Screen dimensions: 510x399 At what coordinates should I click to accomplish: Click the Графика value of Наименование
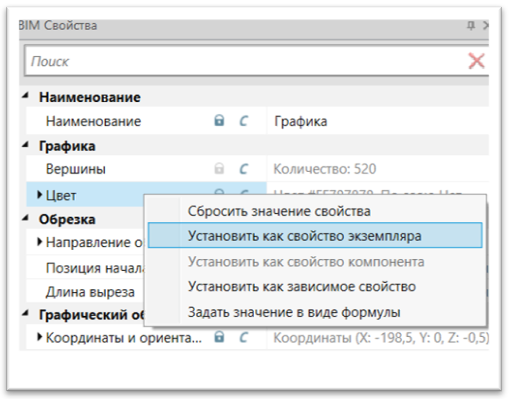[x=300, y=121]
